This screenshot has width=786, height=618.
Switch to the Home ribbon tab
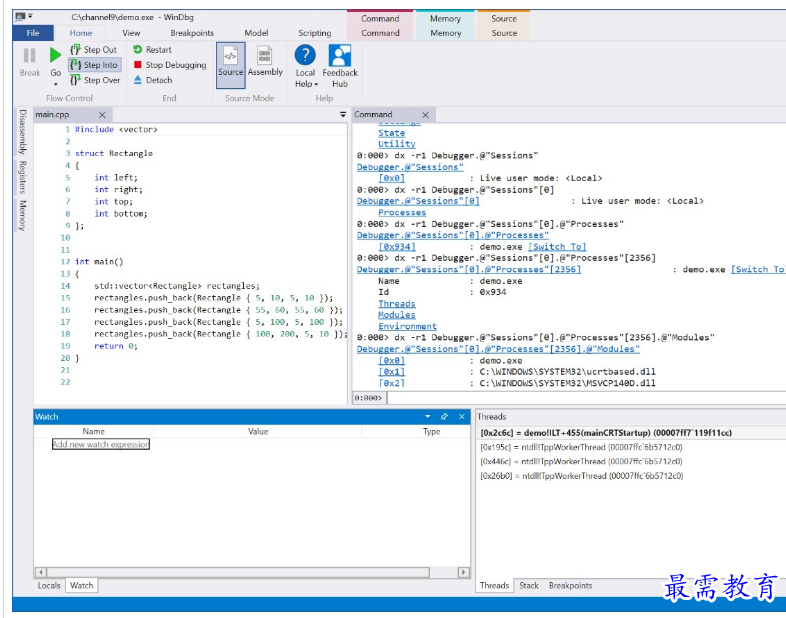81,33
